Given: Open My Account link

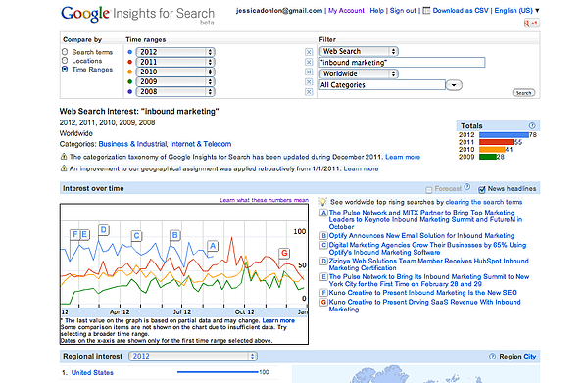Looking at the screenshot, I should (x=346, y=11).
